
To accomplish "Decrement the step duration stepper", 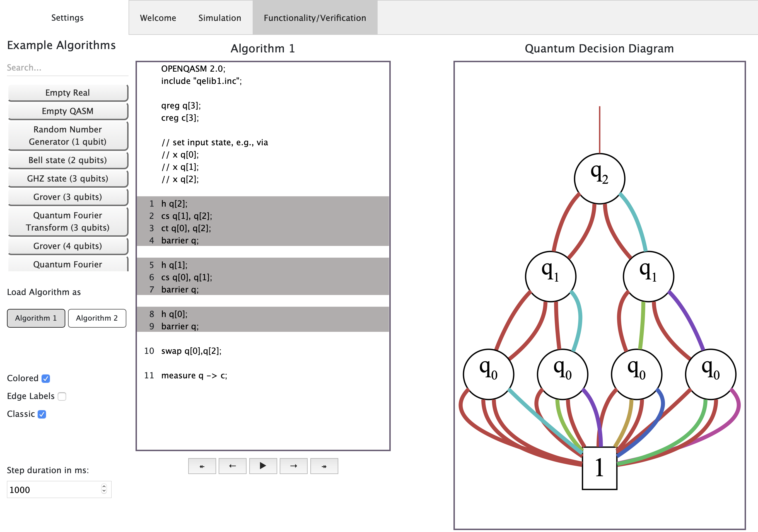I will coord(104,491).
